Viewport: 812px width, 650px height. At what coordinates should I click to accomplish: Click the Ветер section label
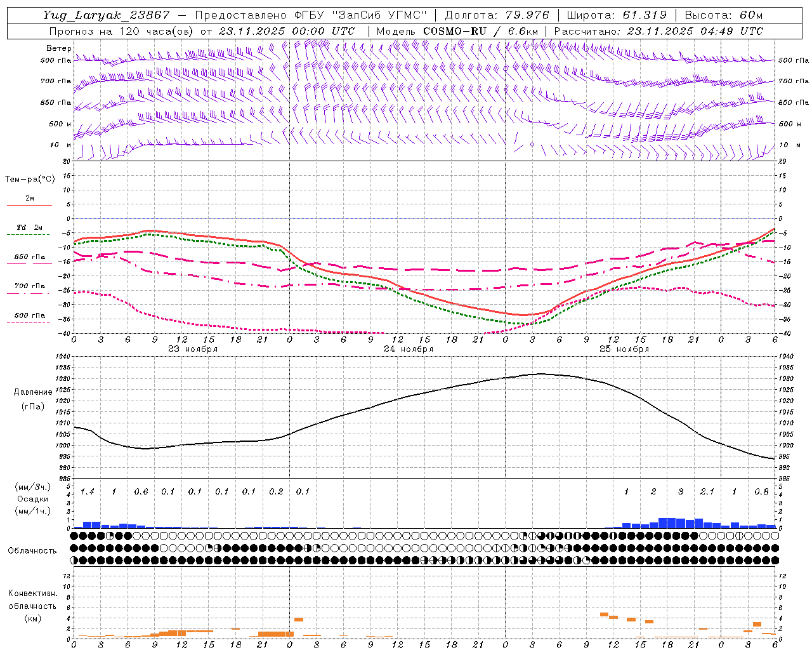(58, 48)
